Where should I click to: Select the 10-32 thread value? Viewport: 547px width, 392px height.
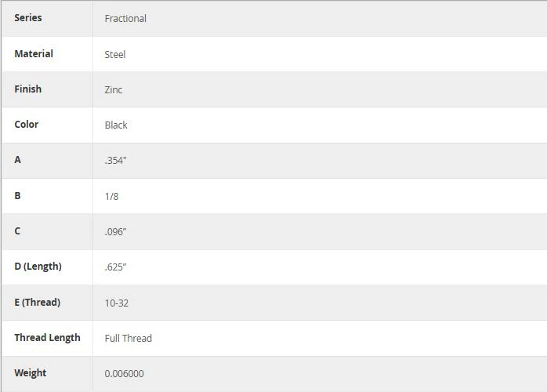pyautogui.click(x=117, y=303)
